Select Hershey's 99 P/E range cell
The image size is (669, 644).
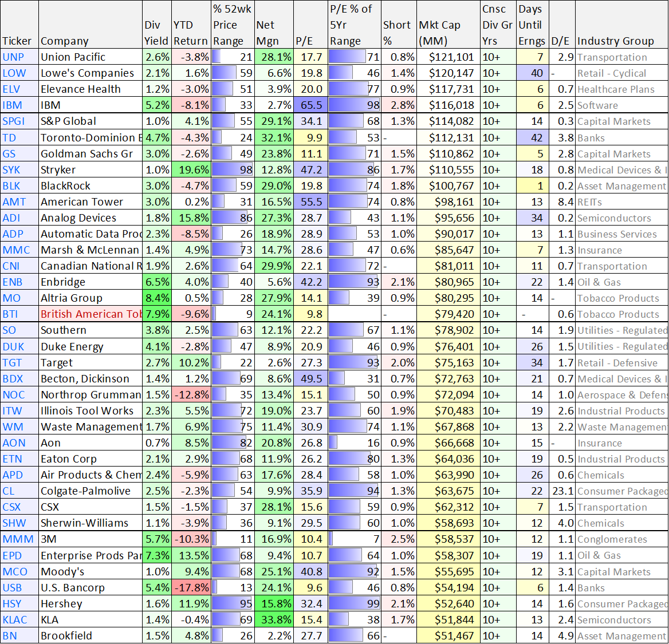pyautogui.click(x=354, y=604)
